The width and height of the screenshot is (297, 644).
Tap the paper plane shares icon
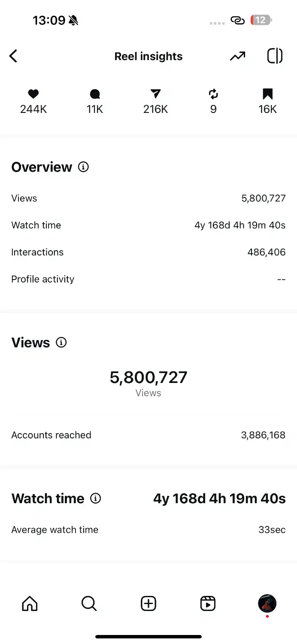point(155,94)
